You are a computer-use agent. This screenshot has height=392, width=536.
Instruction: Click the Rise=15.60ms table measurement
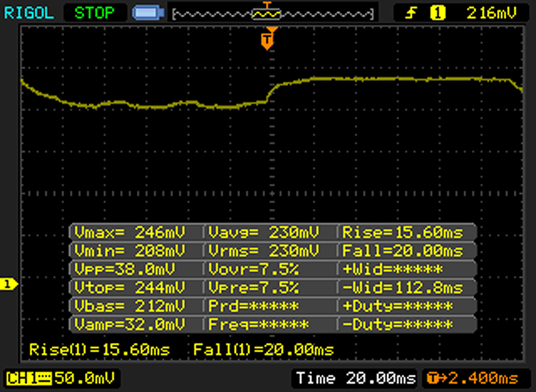[x=403, y=232]
